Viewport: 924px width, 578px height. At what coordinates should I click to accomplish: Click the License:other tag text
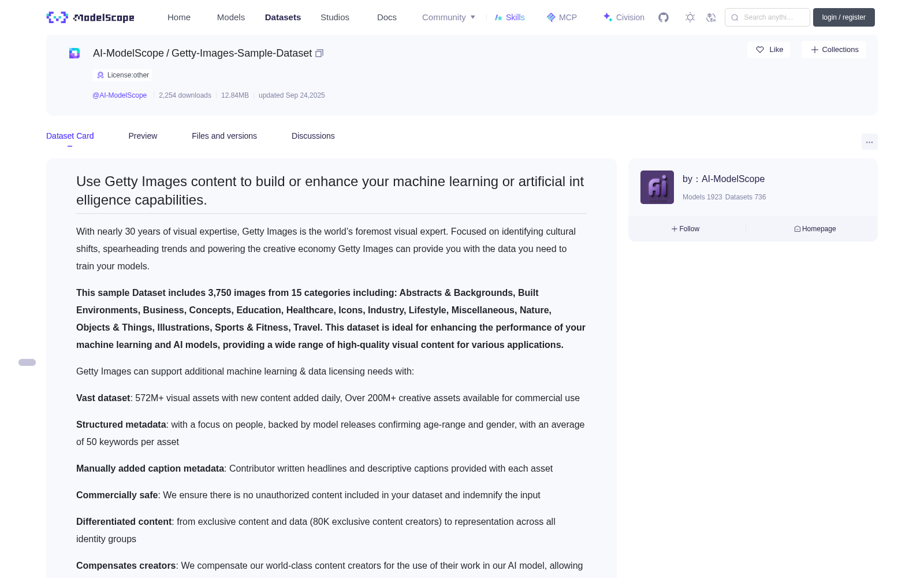pos(128,75)
